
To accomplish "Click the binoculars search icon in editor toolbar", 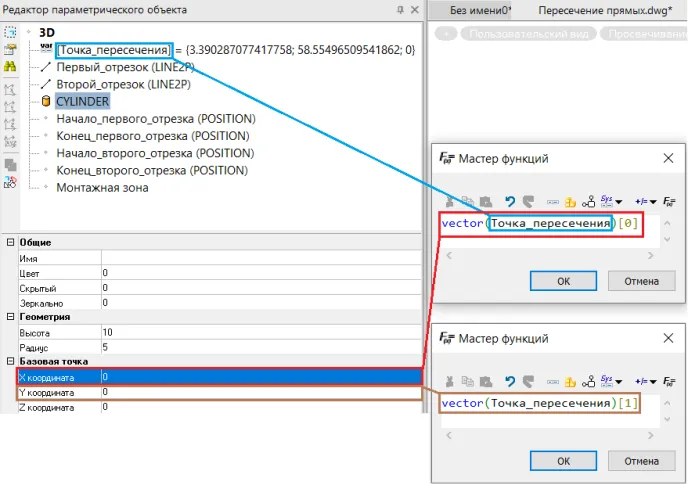I will click(x=10, y=66).
